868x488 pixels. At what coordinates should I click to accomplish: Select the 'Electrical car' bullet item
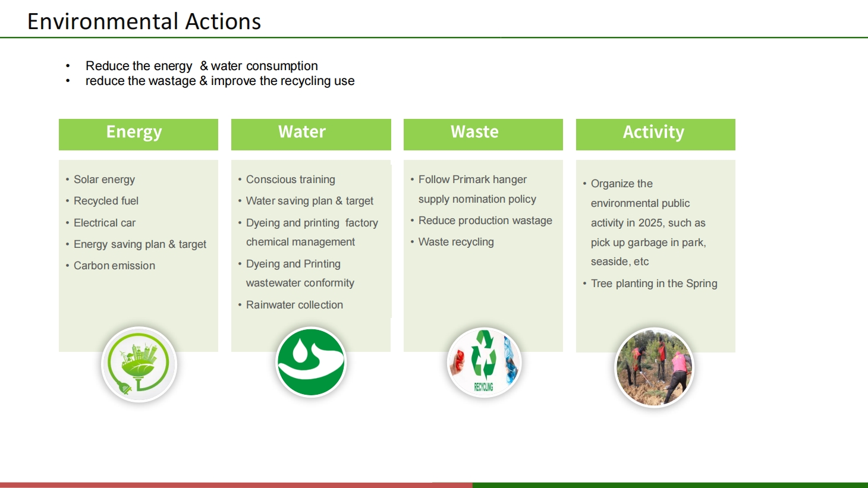pos(105,223)
